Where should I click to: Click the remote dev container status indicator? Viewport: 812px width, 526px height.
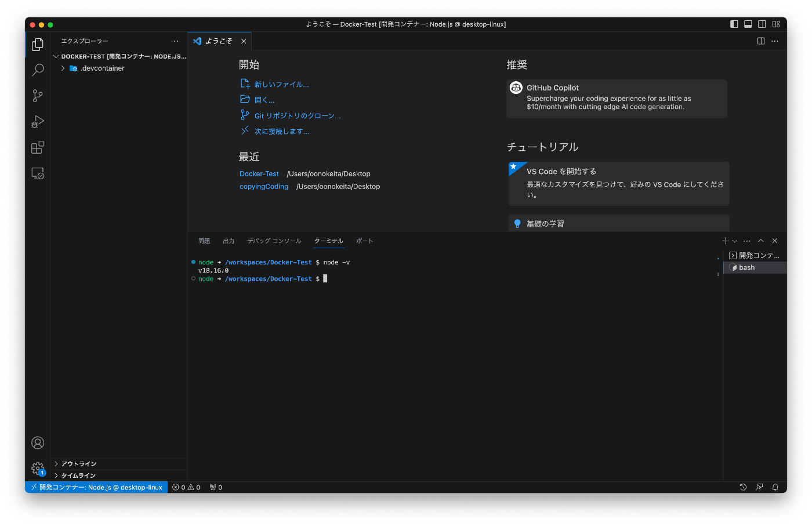[96, 487]
